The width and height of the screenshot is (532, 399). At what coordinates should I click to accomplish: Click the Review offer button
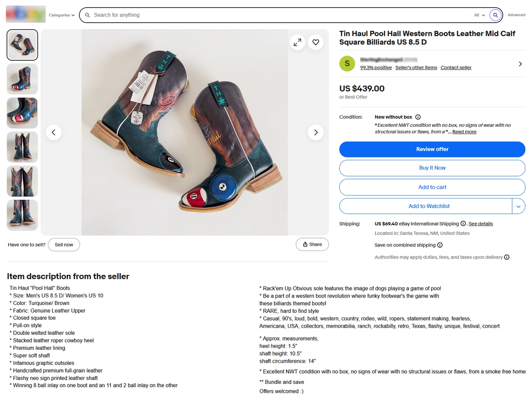click(432, 149)
